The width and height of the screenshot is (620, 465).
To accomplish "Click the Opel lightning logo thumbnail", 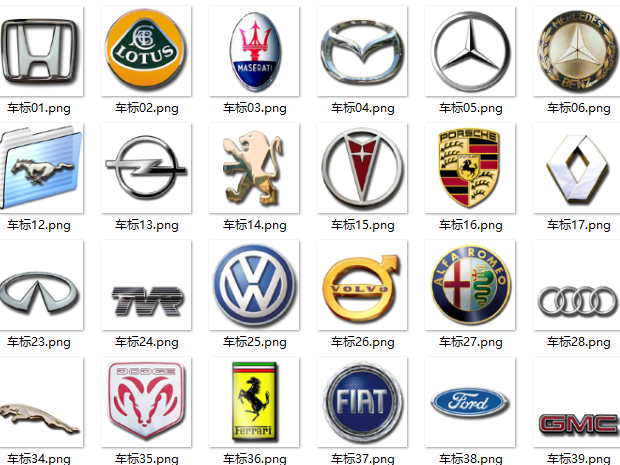I will tap(146, 168).
